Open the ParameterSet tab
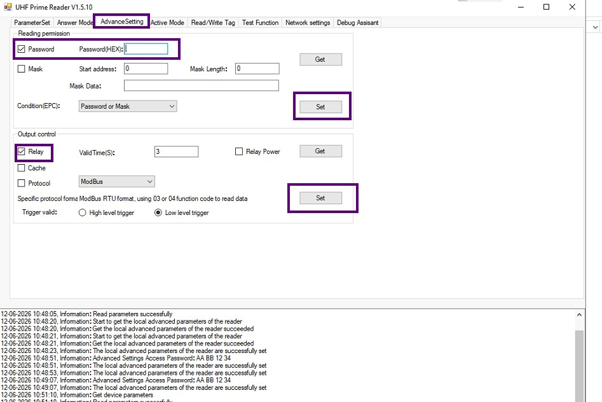Screen dimensions: 602x402 pyautogui.click(x=32, y=23)
